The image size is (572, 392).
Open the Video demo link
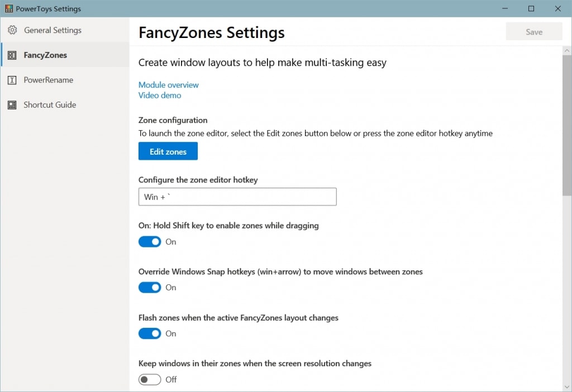(160, 95)
